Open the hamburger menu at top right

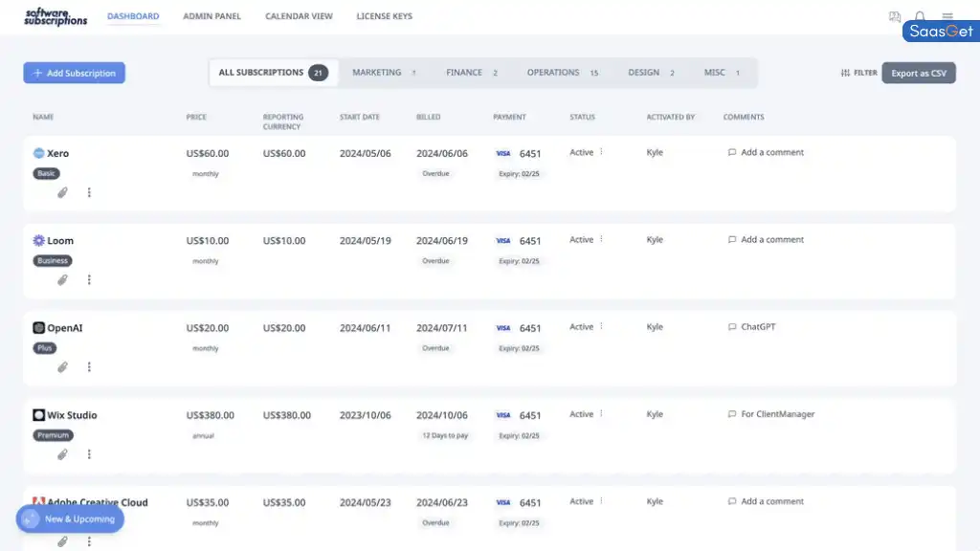point(946,15)
